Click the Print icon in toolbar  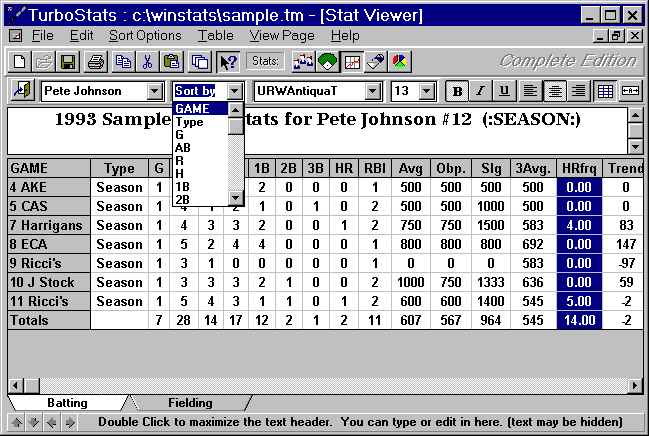[96, 62]
